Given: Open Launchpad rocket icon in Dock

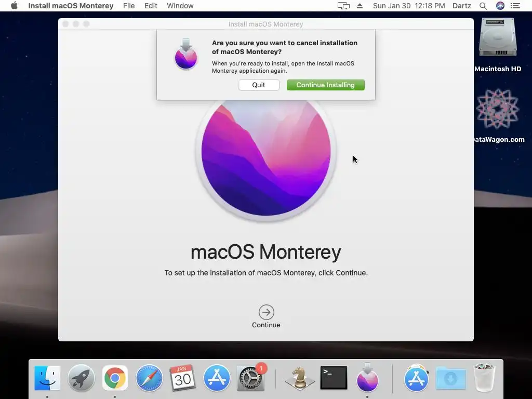Looking at the screenshot, I should (81, 378).
